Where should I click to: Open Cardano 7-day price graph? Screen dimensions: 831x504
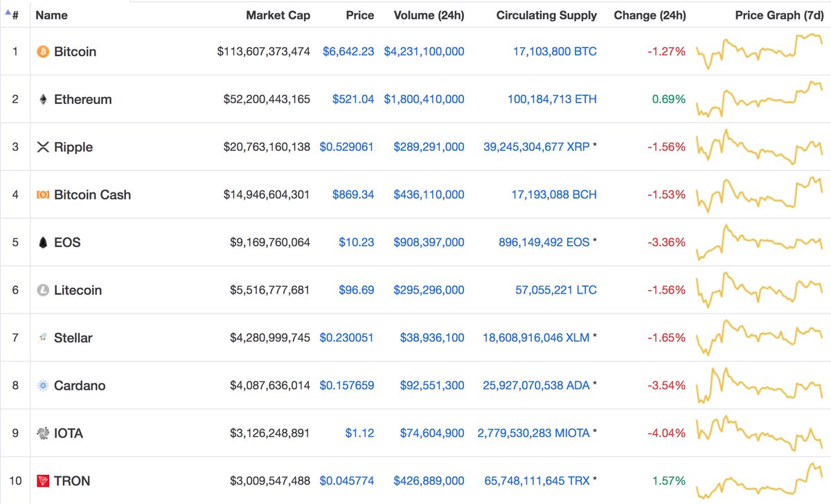click(x=760, y=385)
